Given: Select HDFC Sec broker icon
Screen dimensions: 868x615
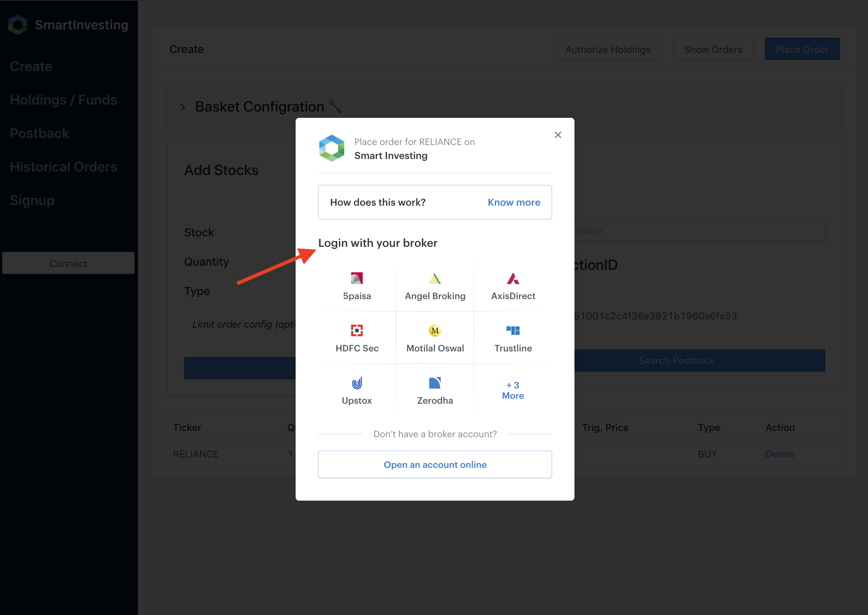Looking at the screenshot, I should [x=357, y=331].
